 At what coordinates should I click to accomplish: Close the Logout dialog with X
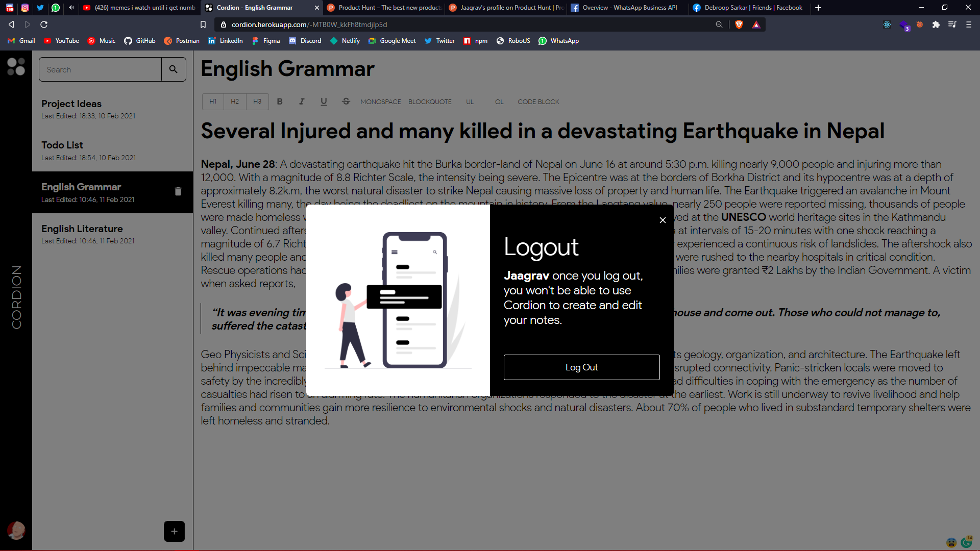(663, 220)
